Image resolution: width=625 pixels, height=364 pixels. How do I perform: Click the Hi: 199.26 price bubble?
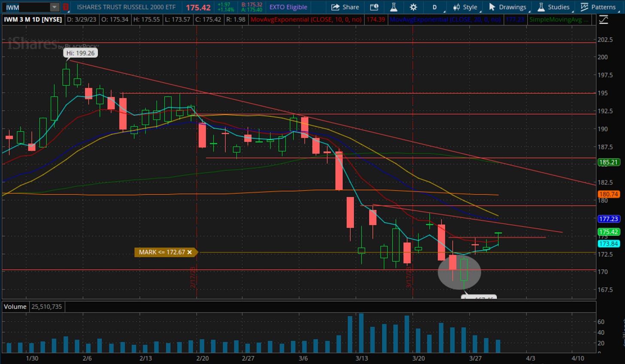(80, 53)
